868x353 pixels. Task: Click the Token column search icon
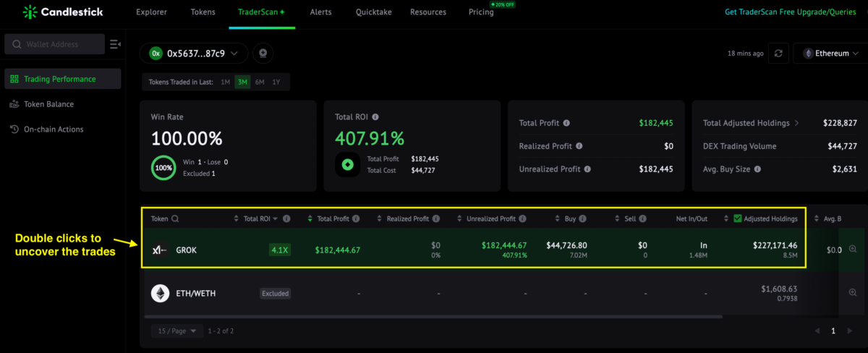(x=175, y=218)
